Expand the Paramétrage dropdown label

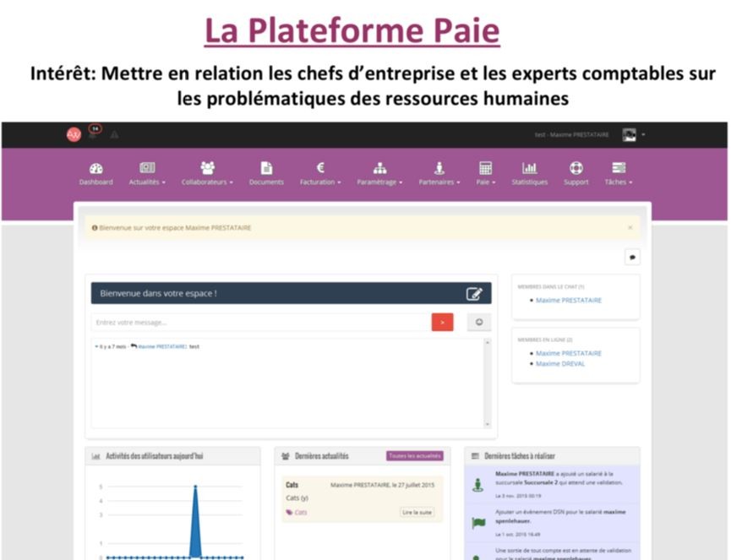click(379, 182)
